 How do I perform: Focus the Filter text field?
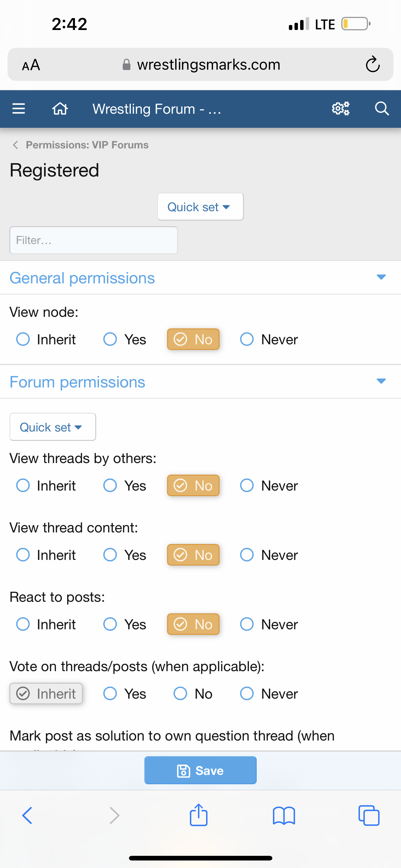pos(93,240)
